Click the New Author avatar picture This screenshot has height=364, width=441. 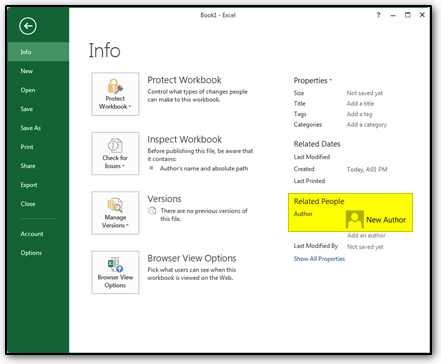[355, 219]
